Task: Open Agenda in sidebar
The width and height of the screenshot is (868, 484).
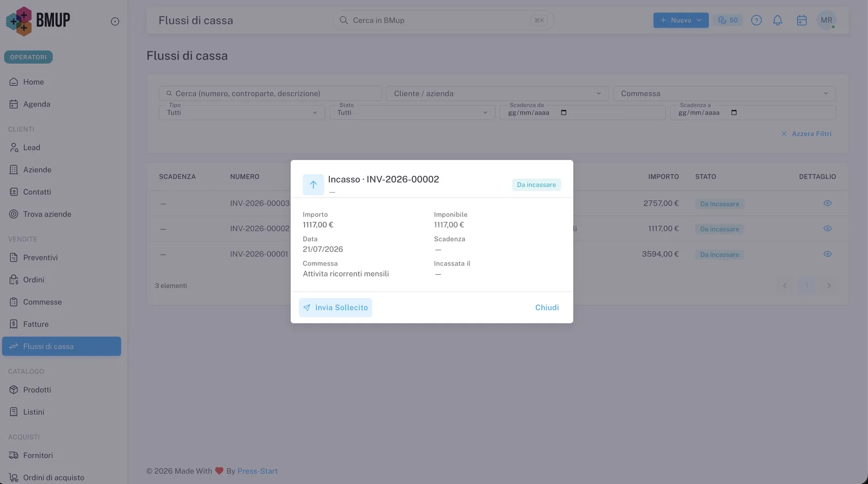Action: click(x=61, y=104)
